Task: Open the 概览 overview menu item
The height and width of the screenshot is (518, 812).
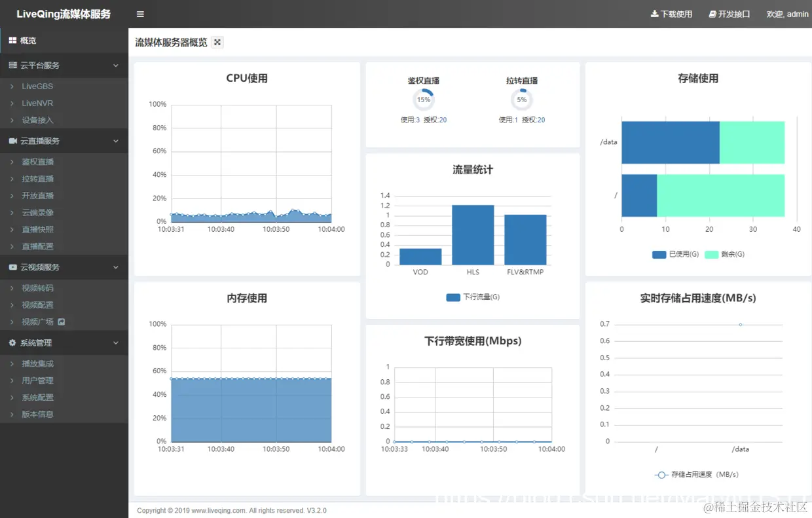Action: (x=64, y=41)
